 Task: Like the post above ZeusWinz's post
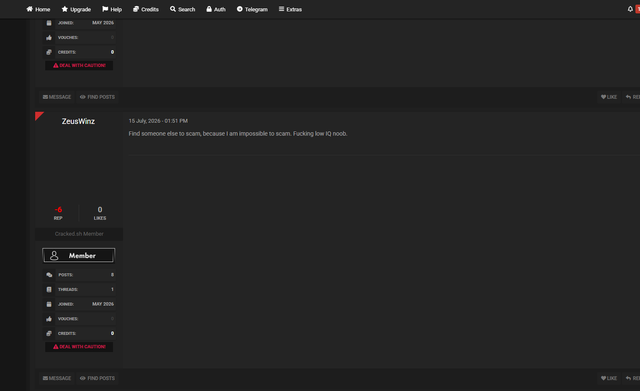pos(609,97)
